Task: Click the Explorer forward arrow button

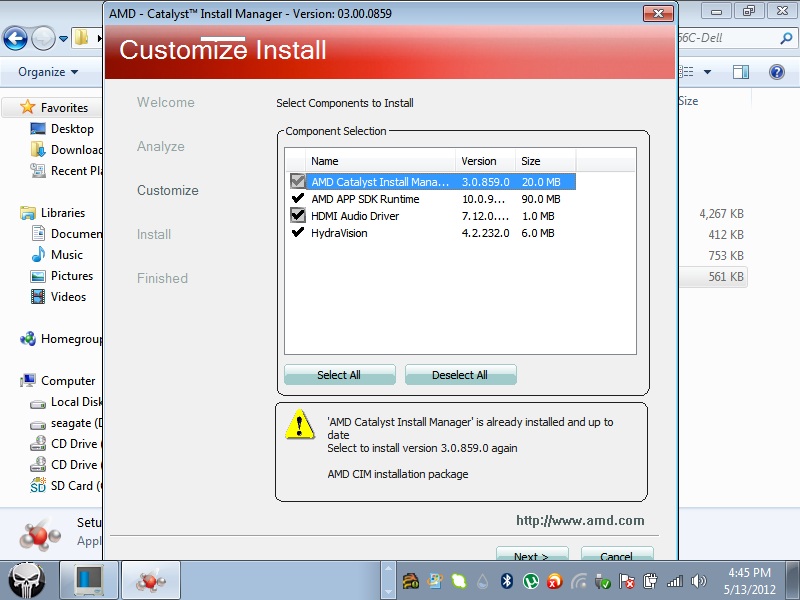Action: click(43, 38)
